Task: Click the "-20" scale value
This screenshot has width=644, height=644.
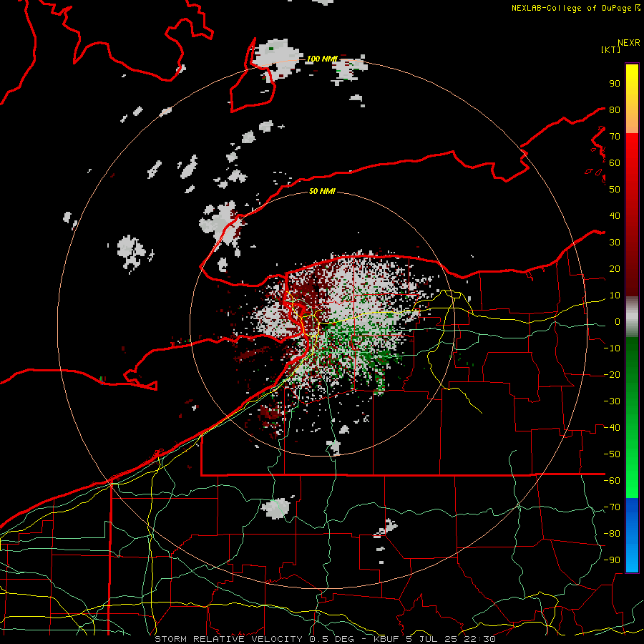Action: pos(612,374)
